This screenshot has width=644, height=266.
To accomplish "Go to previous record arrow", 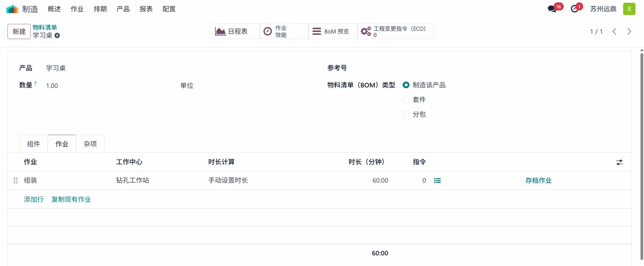I will [614, 32].
